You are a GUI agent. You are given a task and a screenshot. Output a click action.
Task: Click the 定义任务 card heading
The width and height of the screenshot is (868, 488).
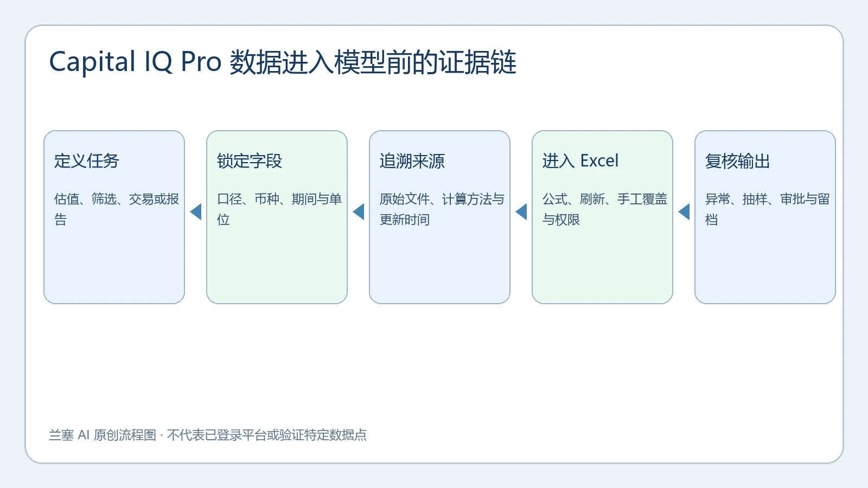tap(87, 161)
